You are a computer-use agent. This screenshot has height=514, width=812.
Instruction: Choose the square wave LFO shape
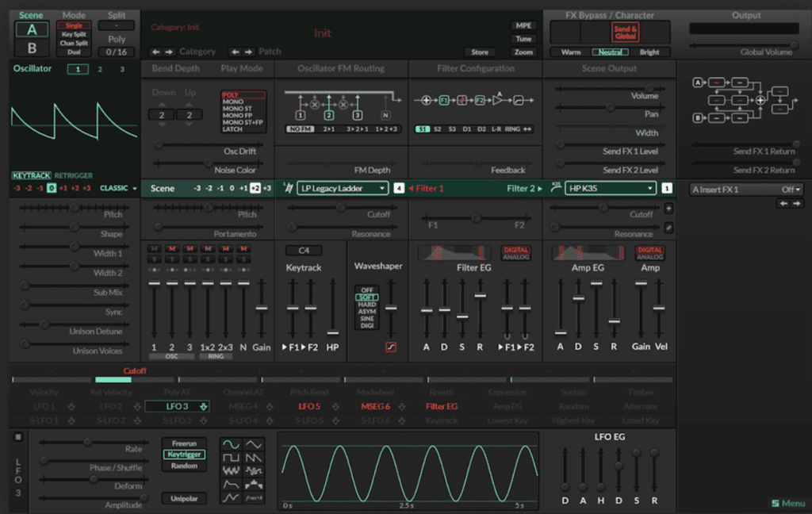coord(231,458)
